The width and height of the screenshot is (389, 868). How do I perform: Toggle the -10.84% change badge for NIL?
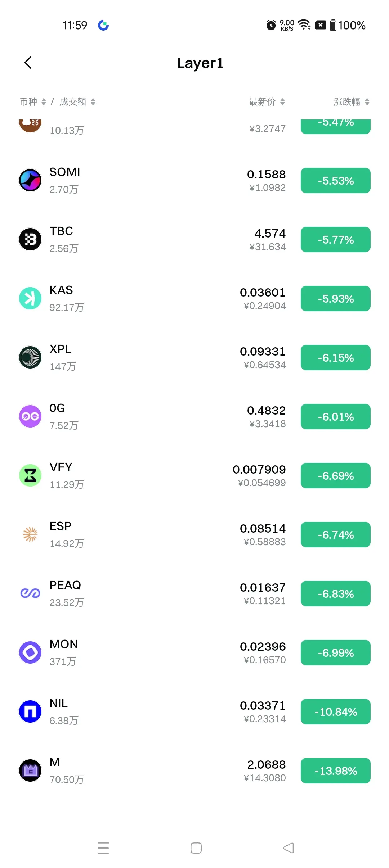[335, 712]
